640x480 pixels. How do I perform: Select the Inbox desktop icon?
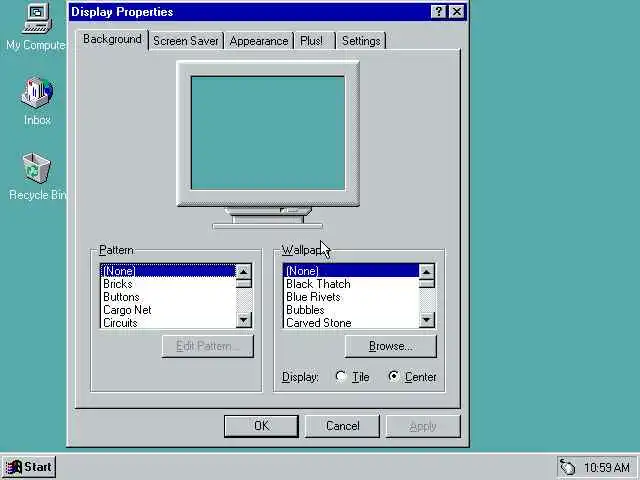point(37,101)
